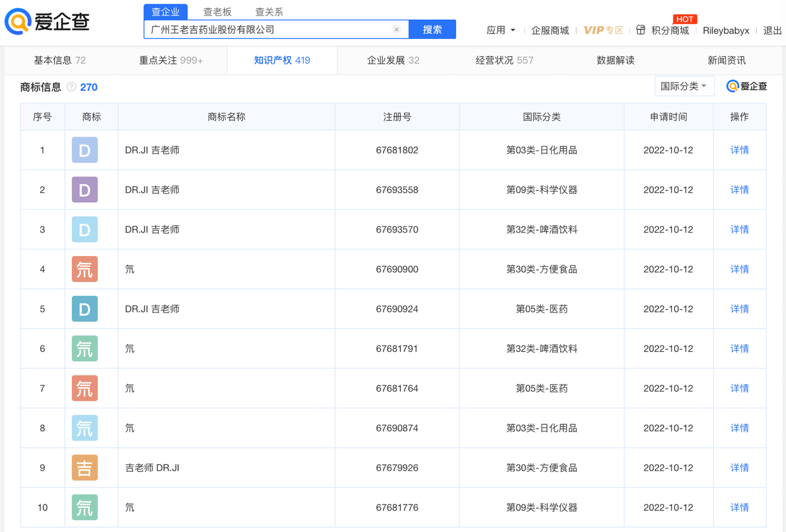Screen dimensions: 786x532
Task: Click the 申请时间 column header
Action: click(668, 117)
